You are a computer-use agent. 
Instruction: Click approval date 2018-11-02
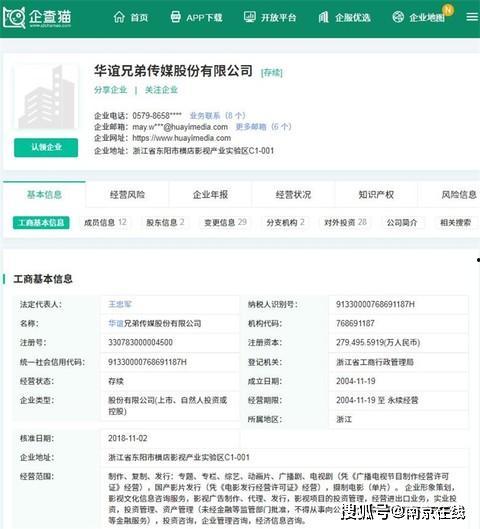click(x=128, y=438)
